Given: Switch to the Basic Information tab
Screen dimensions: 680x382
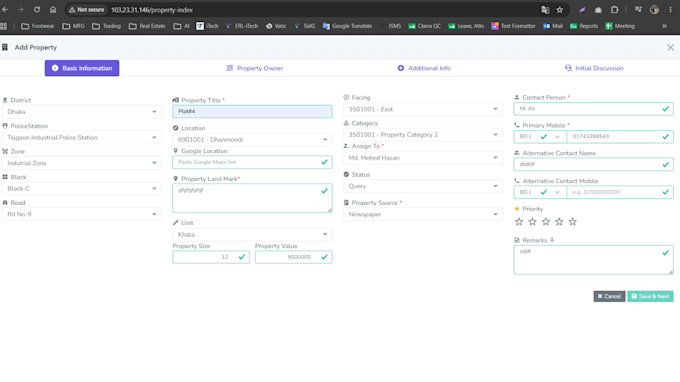Looking at the screenshot, I should 82,68.
